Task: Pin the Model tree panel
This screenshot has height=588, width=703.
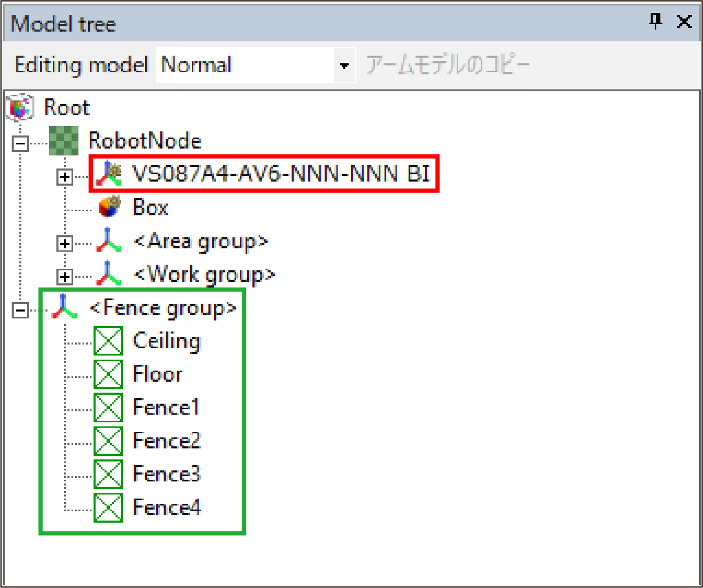Action: click(x=656, y=22)
